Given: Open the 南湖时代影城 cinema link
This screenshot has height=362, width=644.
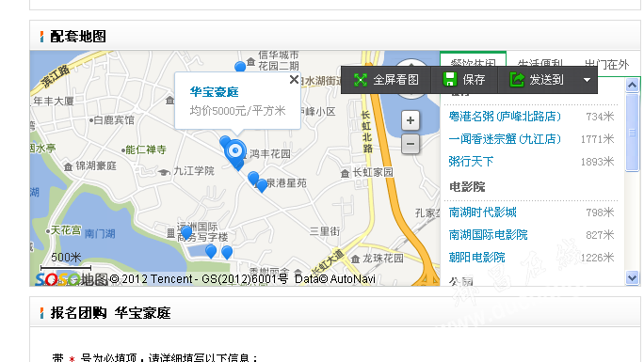Looking at the screenshot, I should 483,212.
